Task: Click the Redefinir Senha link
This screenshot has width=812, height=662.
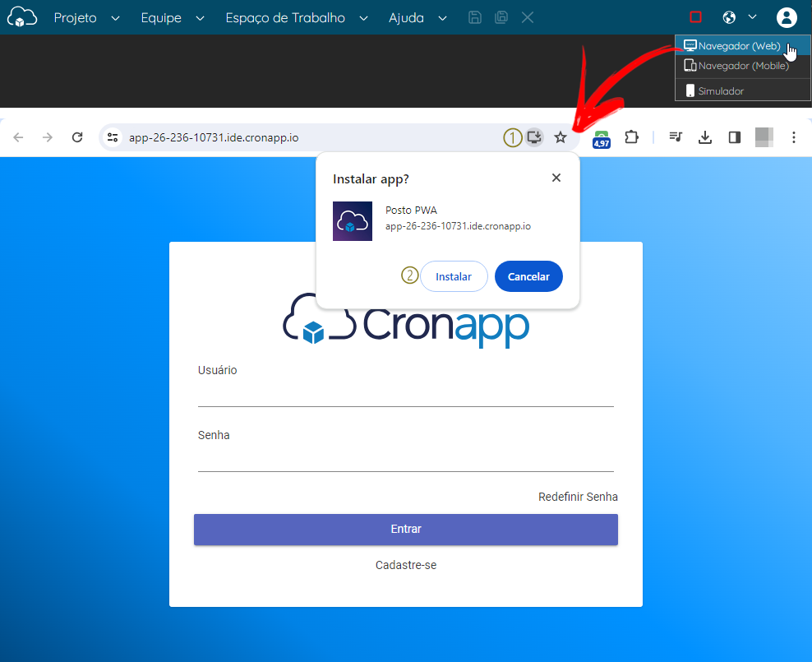Action: [x=578, y=497]
